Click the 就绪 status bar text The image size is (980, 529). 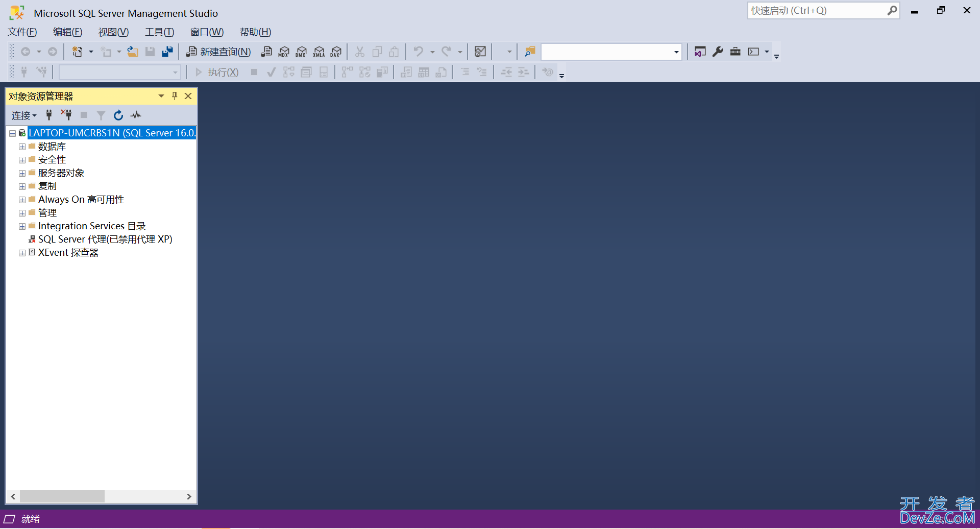(x=31, y=519)
